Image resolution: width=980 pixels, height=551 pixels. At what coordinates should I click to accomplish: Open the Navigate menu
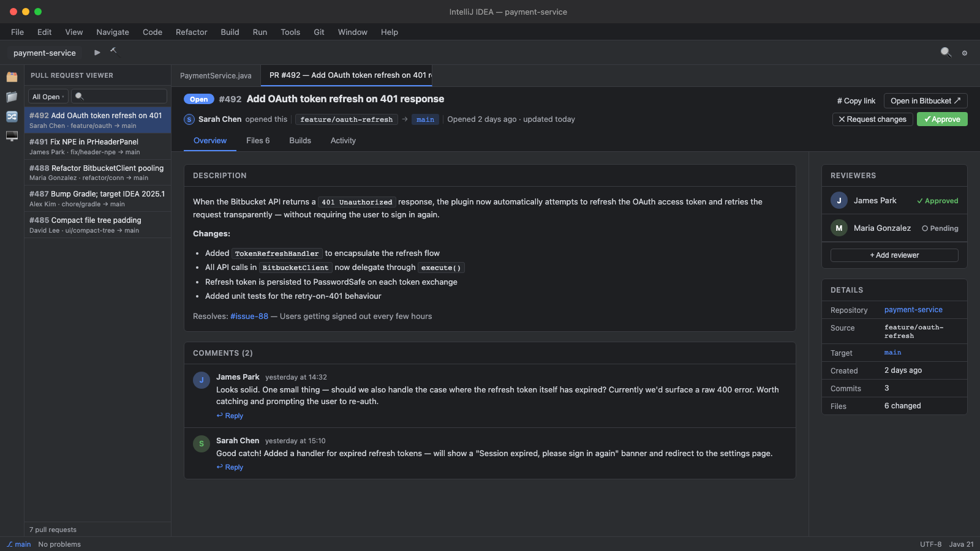[113, 32]
